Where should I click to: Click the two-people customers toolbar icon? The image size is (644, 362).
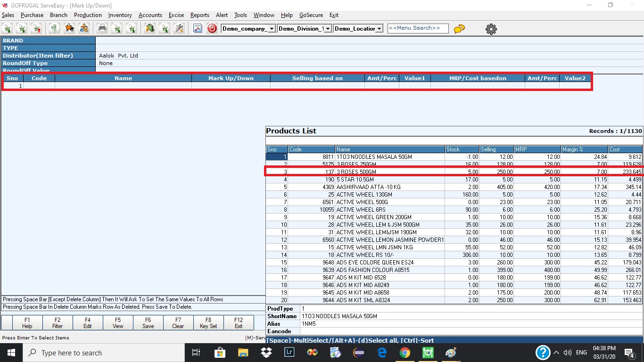click(84, 29)
